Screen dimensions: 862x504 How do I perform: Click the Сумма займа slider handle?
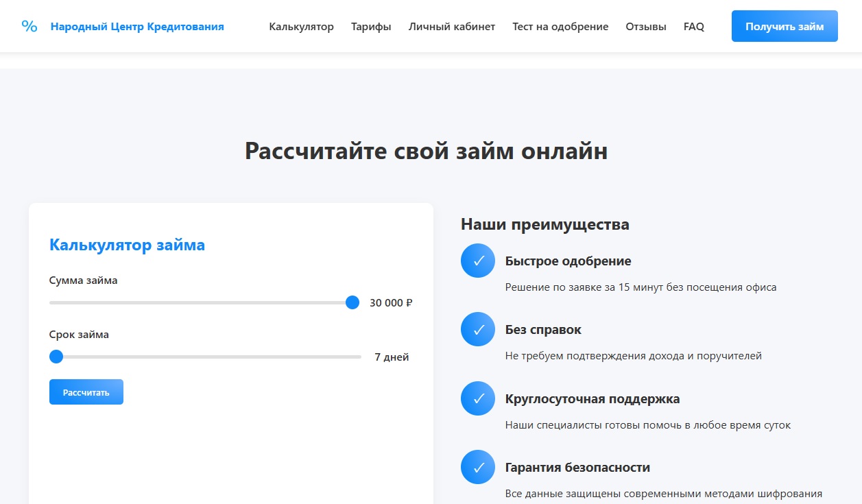coord(352,302)
